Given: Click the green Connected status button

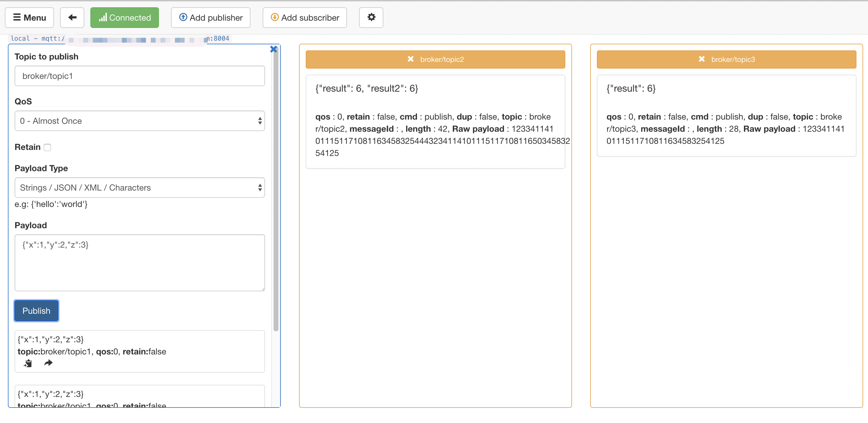Looking at the screenshot, I should (x=124, y=18).
